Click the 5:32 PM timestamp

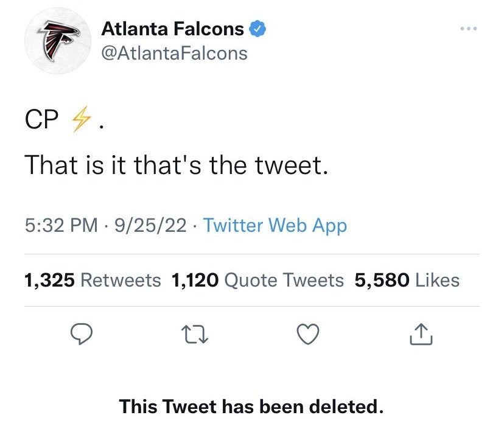click(61, 226)
